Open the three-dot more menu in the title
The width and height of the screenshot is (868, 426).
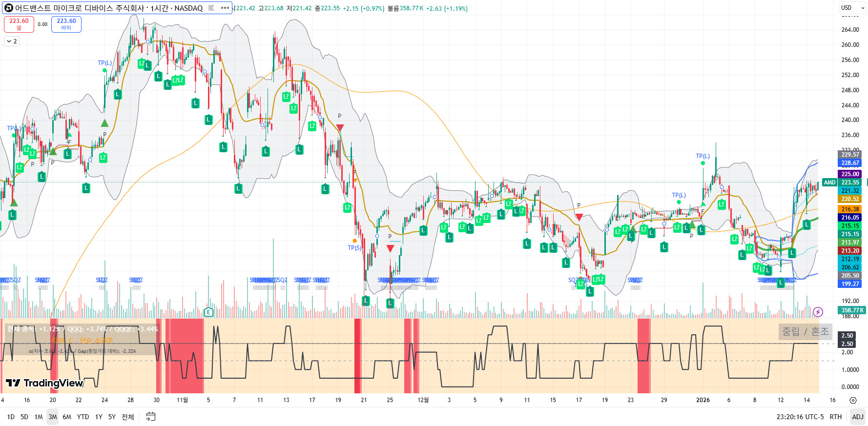[x=225, y=8]
